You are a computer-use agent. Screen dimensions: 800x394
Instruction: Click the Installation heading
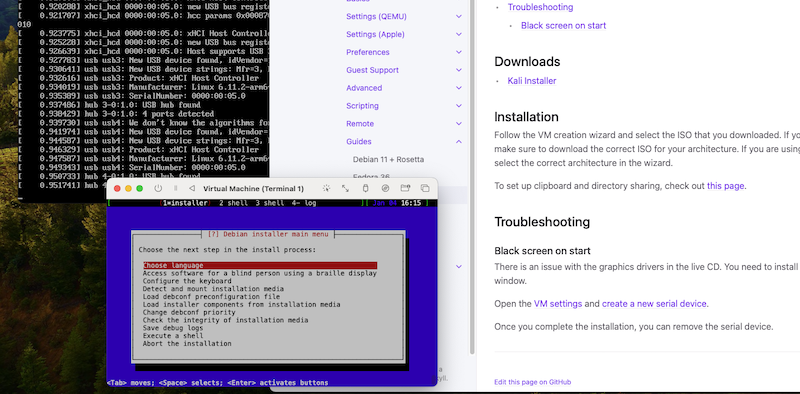pyautogui.click(x=527, y=117)
